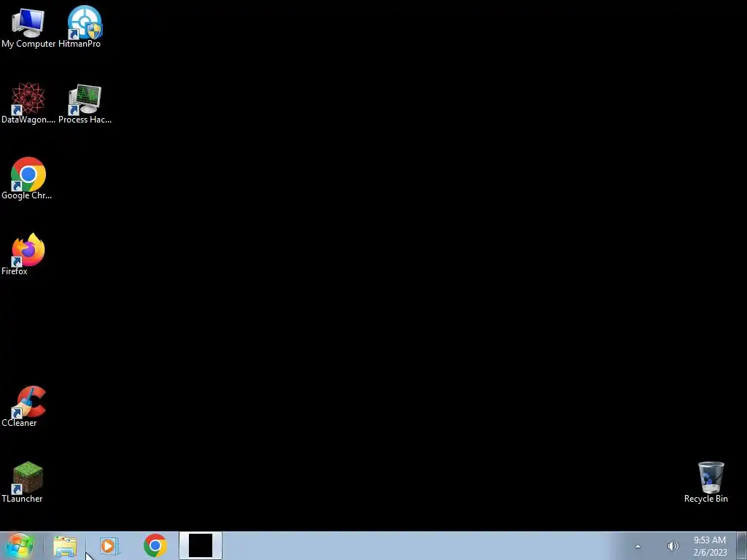Select the CCleaner desktop shortcut
The image size is (747, 560).
(28, 406)
